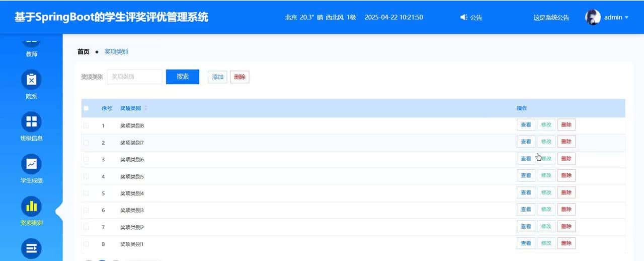Click 删除 for 奖项类别3
The image size is (644, 261).
tap(566, 209)
